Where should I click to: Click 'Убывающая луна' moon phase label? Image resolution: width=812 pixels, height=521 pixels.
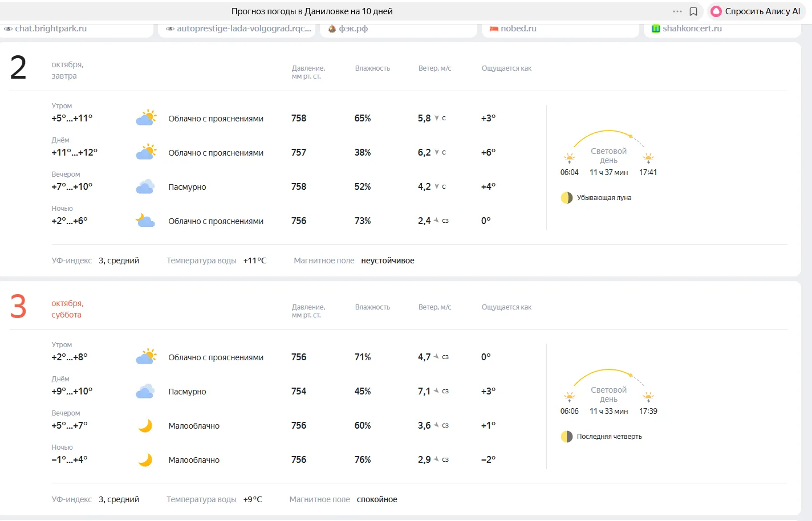pos(604,198)
